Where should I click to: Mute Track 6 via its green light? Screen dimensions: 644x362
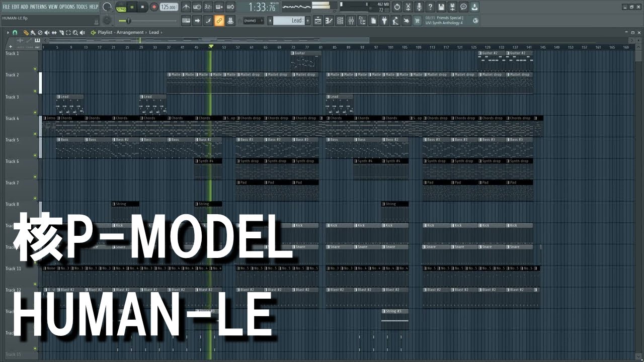coord(35,177)
